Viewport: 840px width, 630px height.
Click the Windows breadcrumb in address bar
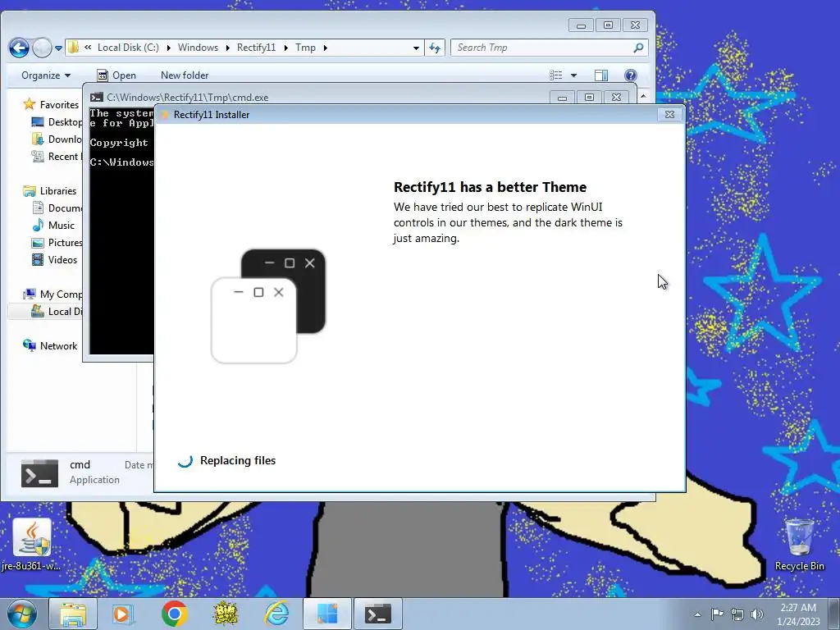(198, 48)
